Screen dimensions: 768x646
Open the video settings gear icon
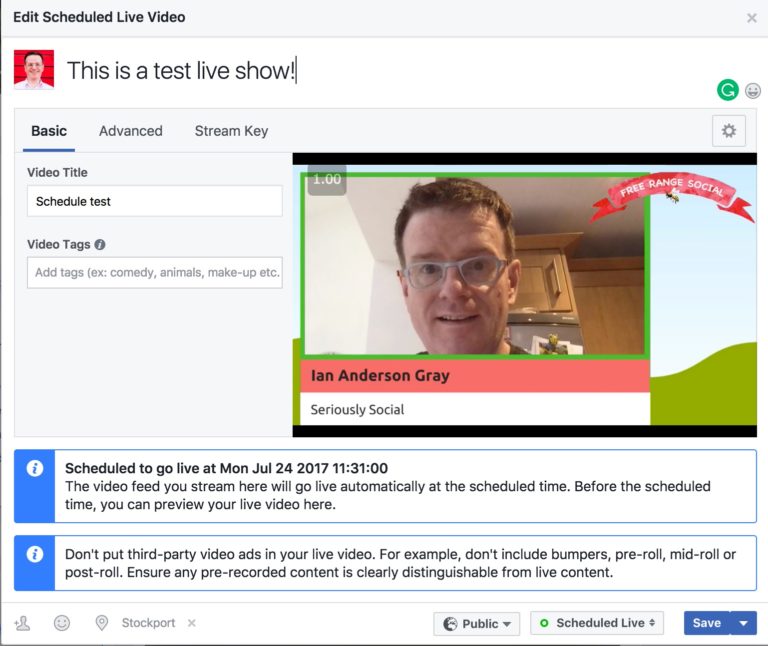728,131
